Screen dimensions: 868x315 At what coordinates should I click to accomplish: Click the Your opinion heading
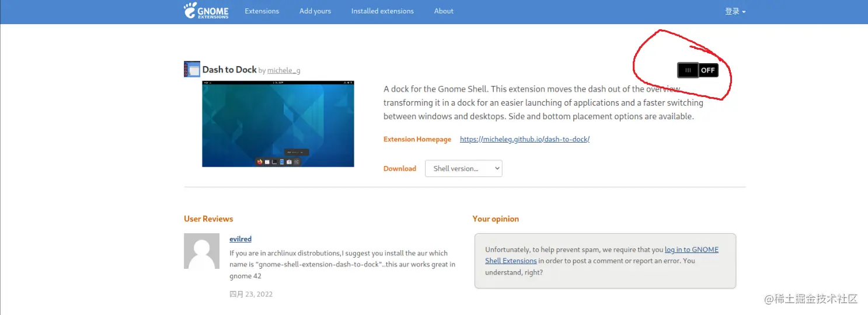496,219
